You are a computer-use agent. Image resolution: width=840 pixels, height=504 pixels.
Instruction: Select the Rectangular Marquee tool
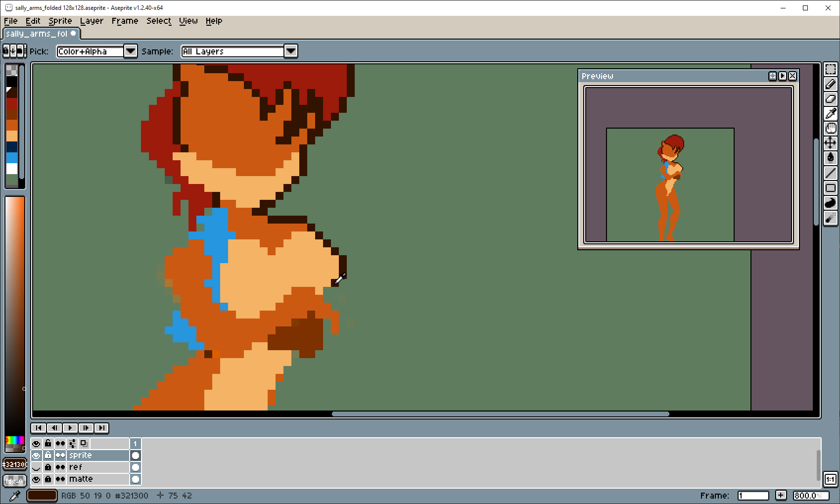[x=831, y=69]
